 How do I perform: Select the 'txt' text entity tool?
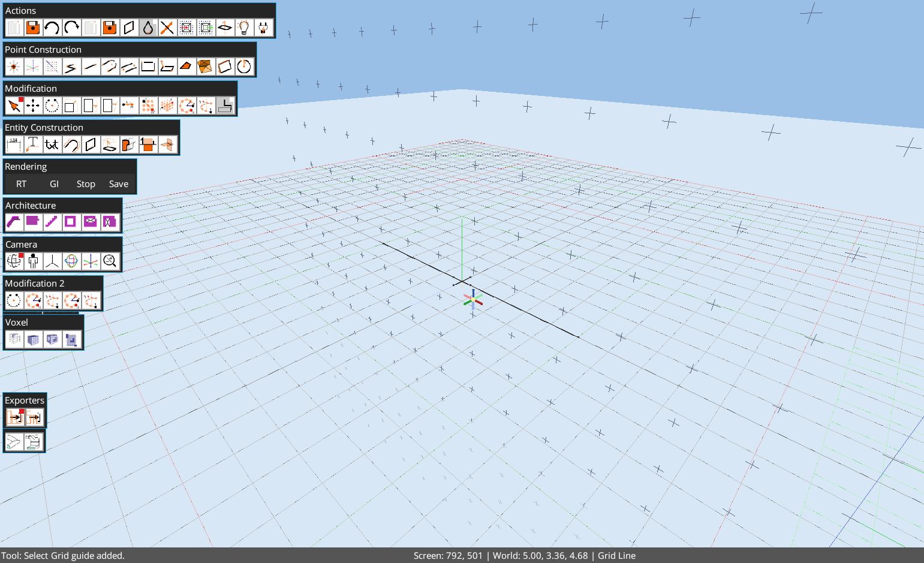pos(52,144)
